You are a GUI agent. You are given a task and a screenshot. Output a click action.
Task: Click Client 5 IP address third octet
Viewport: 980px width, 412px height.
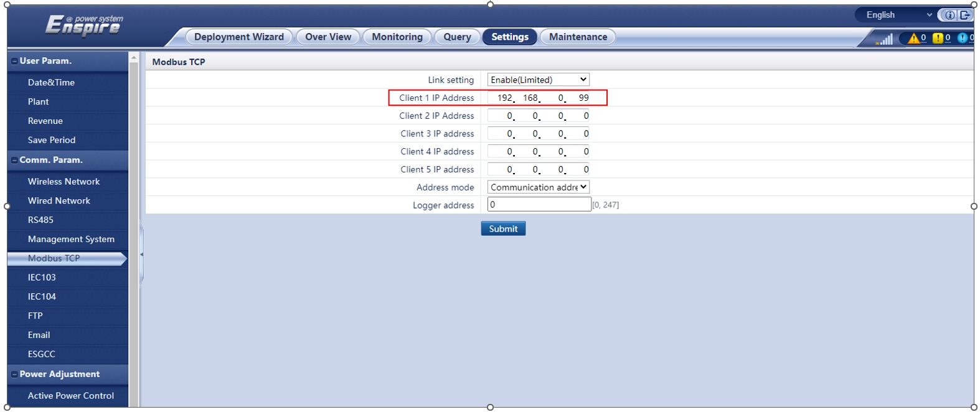pos(553,170)
